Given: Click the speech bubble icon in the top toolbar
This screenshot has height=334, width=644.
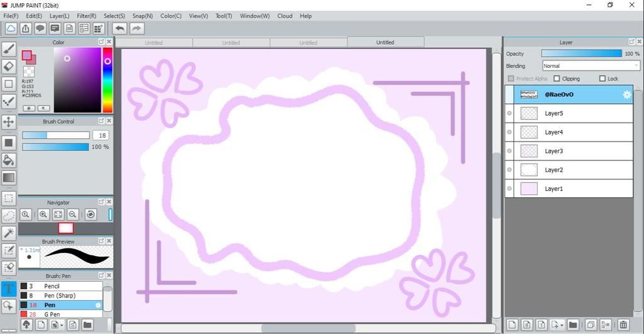Looking at the screenshot, I should tap(40, 28).
